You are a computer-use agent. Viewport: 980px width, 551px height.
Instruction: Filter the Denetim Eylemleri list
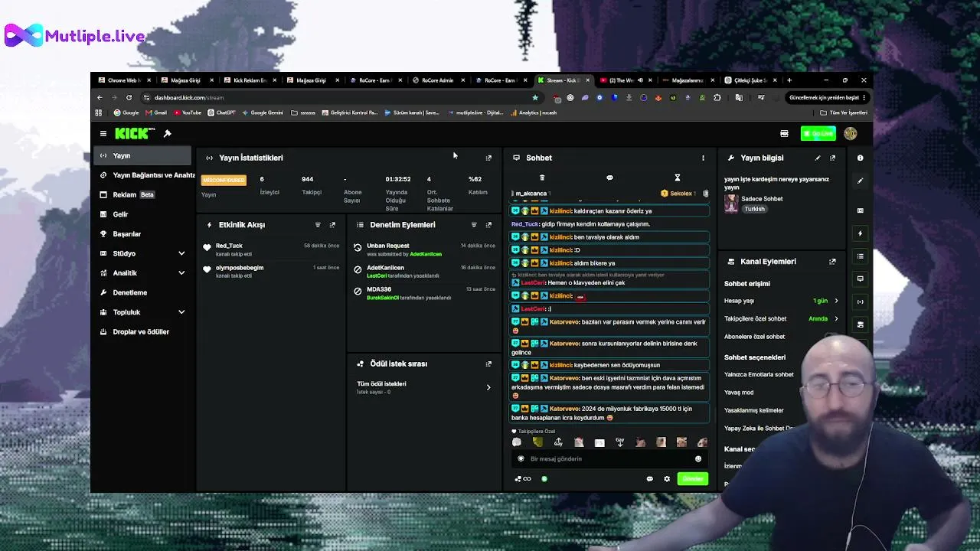click(474, 225)
